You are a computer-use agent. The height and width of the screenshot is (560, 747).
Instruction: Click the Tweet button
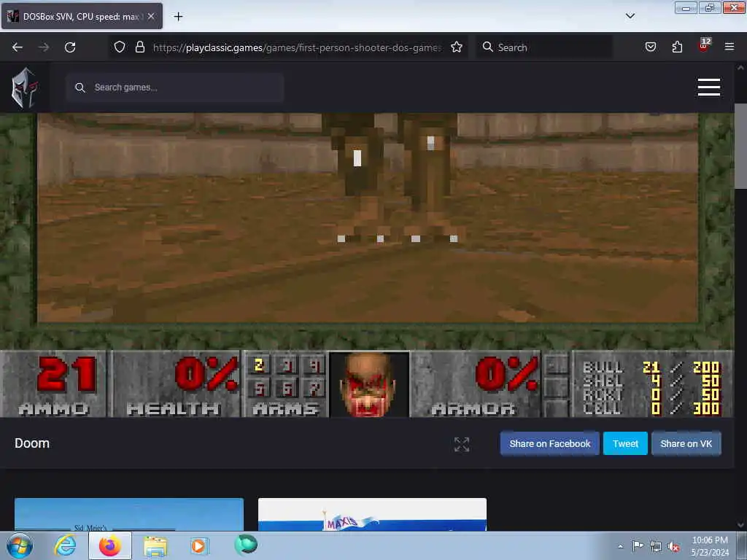[625, 444]
